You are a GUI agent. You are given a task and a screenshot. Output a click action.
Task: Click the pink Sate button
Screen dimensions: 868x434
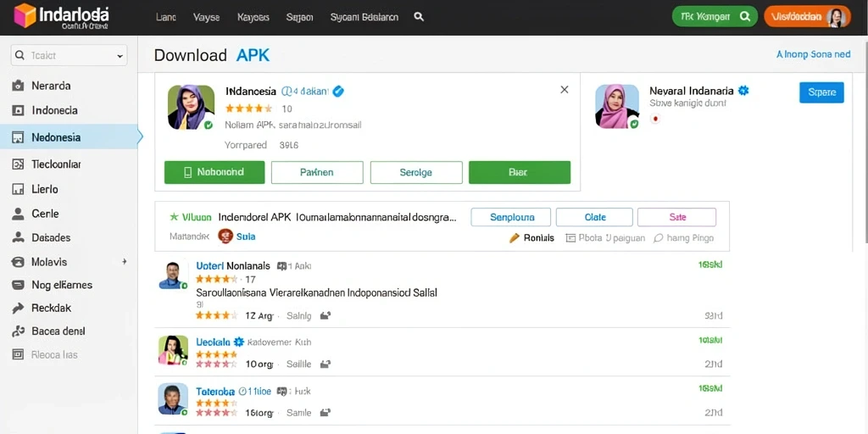[677, 218]
